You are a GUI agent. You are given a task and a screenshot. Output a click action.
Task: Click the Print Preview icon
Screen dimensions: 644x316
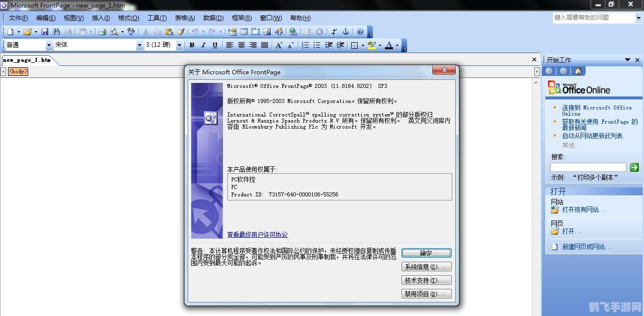click(114, 31)
